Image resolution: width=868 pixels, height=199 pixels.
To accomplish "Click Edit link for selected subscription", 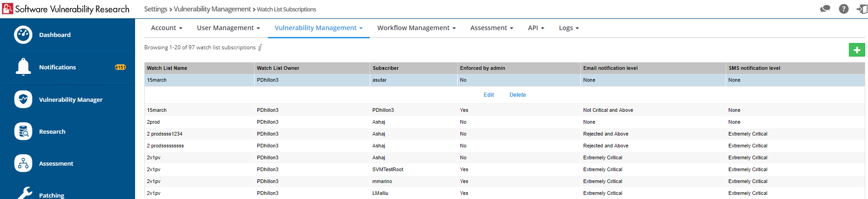I will tap(489, 95).
